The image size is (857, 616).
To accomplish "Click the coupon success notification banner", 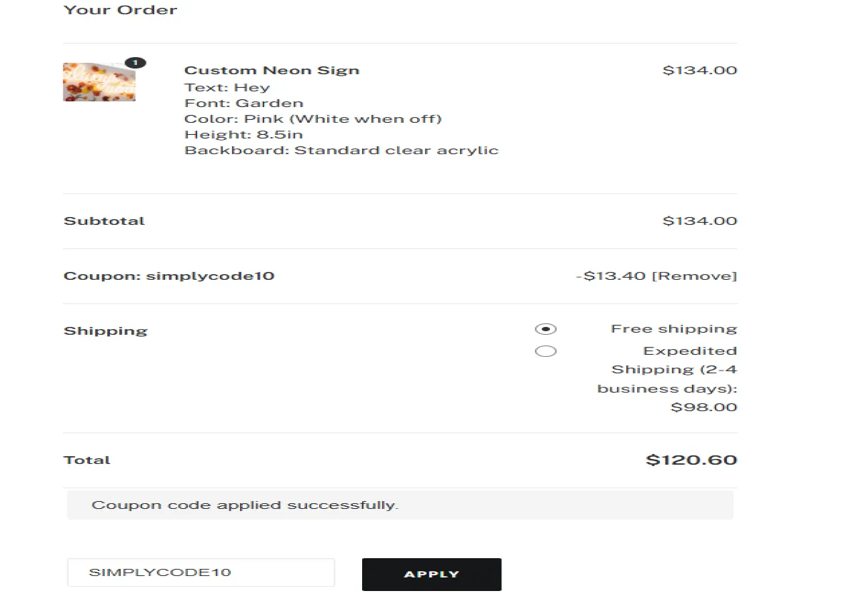I will coord(400,504).
